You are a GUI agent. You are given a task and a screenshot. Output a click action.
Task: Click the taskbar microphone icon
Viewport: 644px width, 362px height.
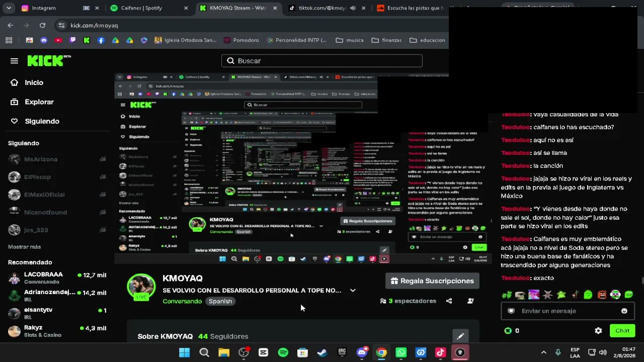[558, 352]
